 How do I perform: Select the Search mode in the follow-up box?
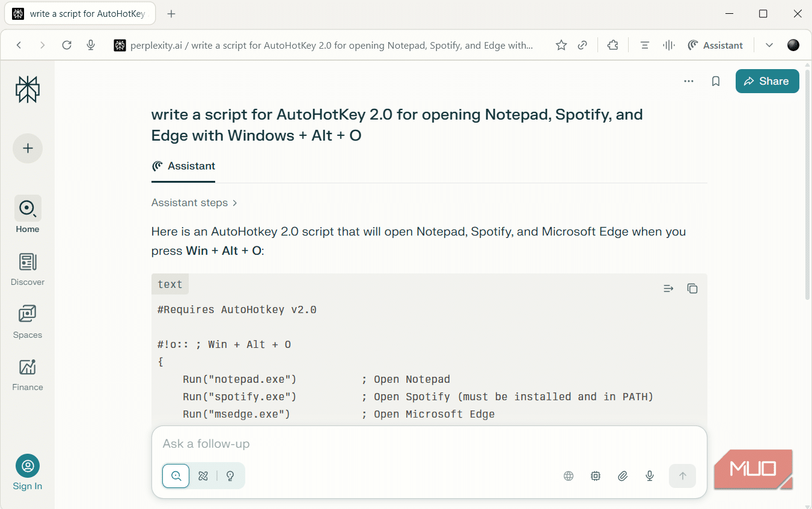click(176, 476)
